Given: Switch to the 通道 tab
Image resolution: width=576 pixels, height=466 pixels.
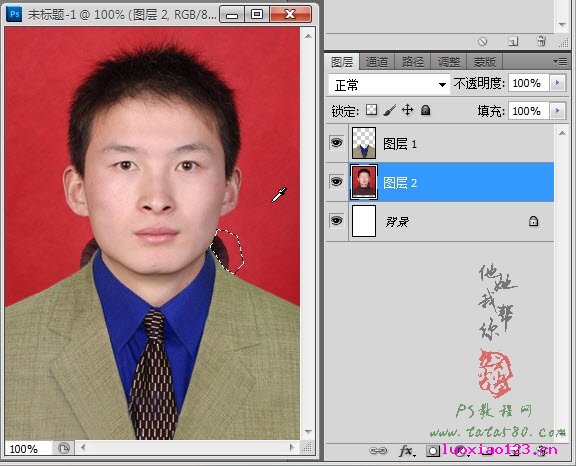Looking at the screenshot, I should tap(377, 62).
